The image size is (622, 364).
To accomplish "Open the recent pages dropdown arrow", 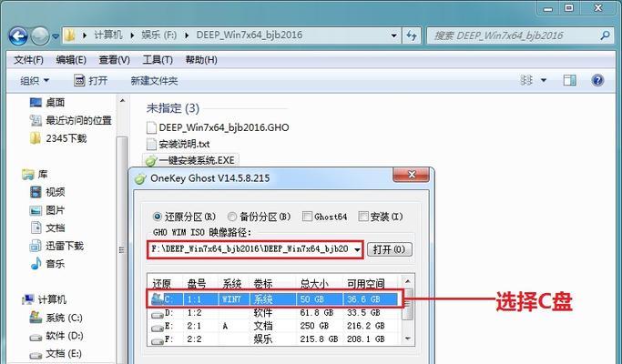I will (56, 36).
